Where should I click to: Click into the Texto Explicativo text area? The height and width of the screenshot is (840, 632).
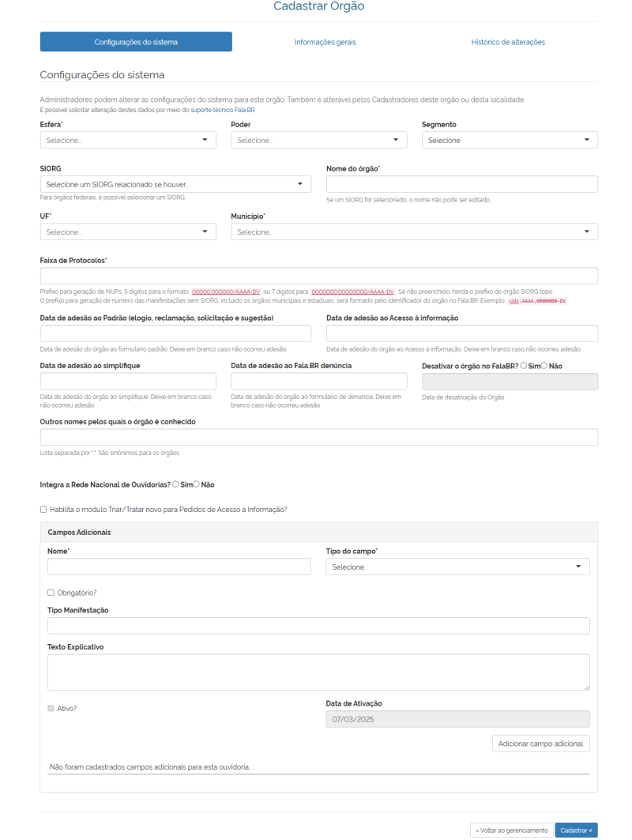[318, 672]
